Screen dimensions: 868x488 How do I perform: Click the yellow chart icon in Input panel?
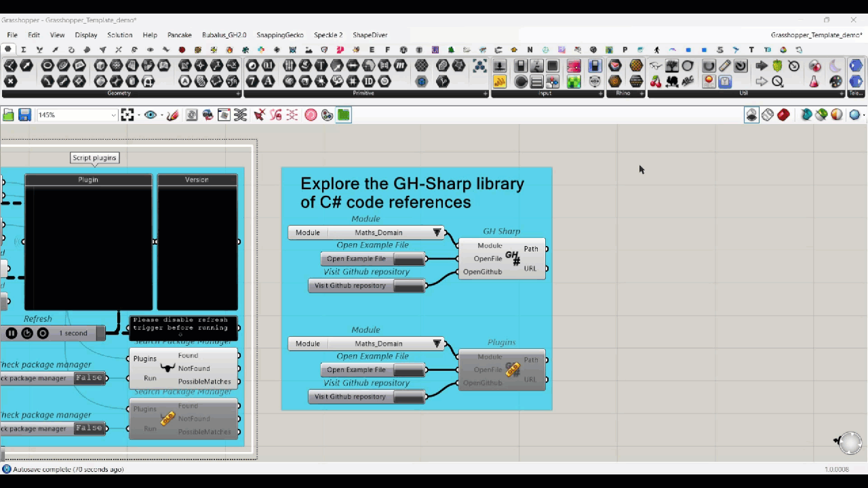[500, 81]
